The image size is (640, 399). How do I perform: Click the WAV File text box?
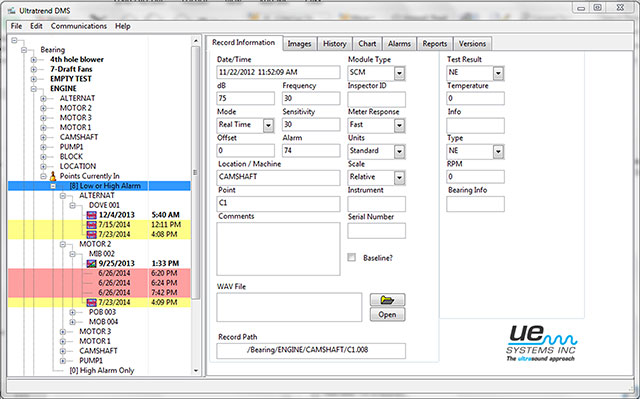click(289, 307)
